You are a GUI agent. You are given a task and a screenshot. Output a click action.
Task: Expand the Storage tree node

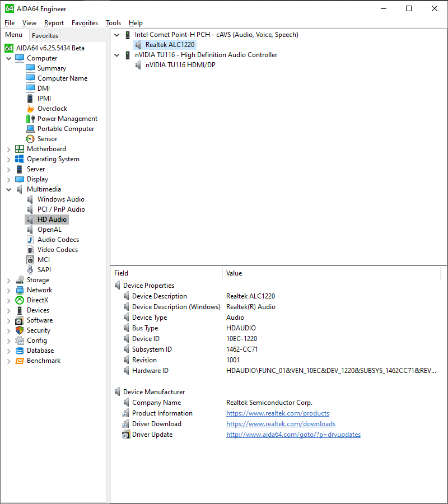[8, 281]
